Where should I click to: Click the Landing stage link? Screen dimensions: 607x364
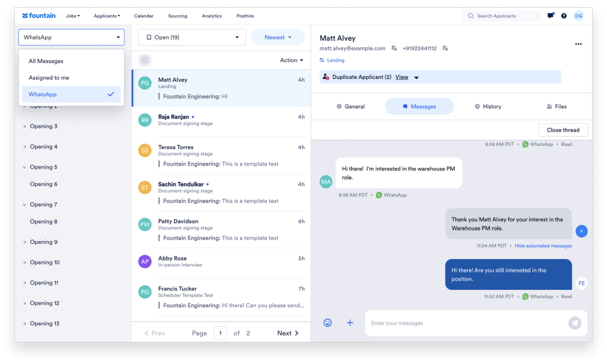336,60
